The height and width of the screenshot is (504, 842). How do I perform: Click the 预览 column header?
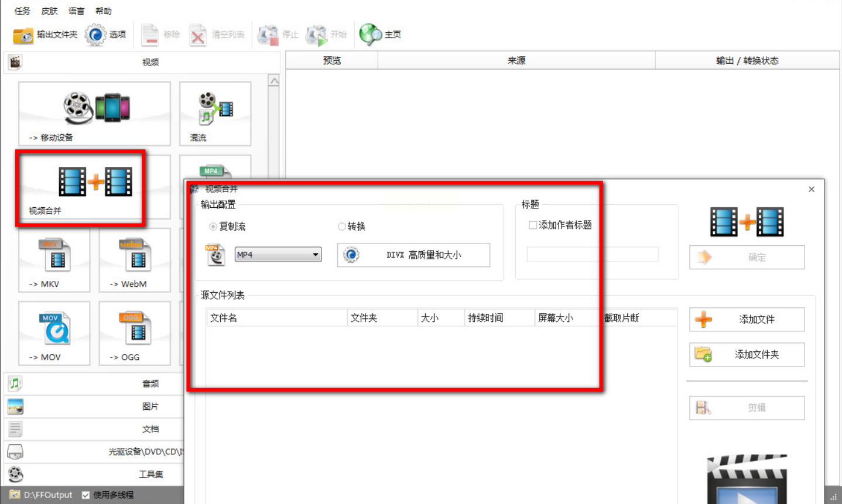[x=331, y=60]
